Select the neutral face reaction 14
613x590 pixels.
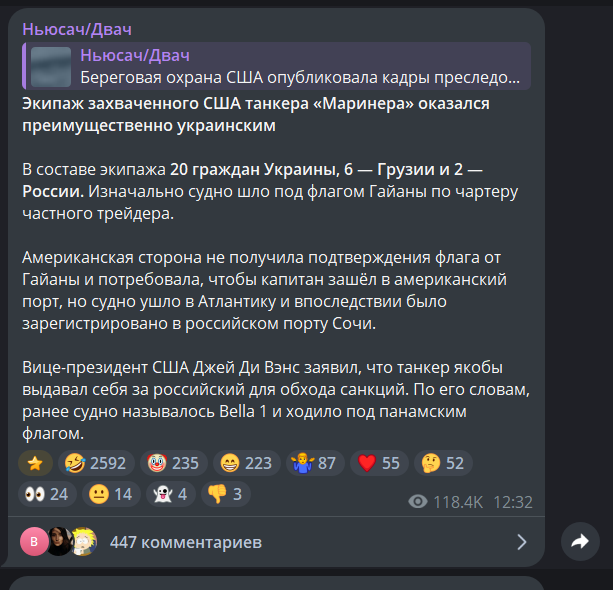(x=111, y=494)
